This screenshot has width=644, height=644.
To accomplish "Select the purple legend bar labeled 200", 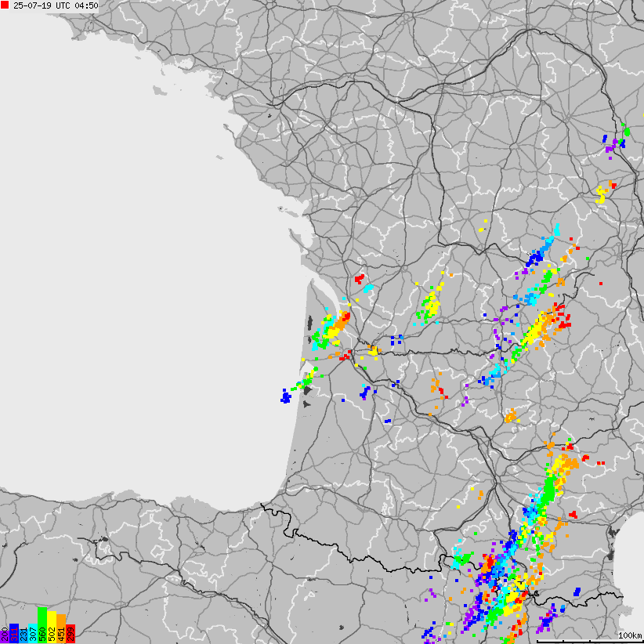I will click(5, 637).
